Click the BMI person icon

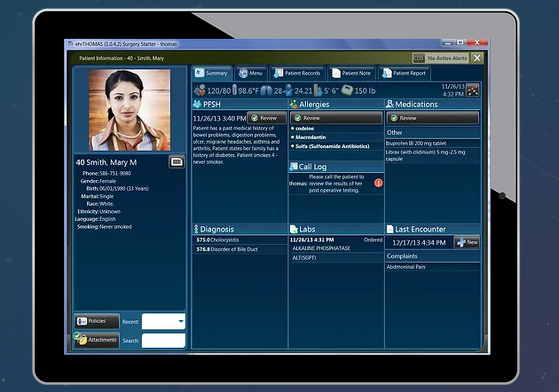pos(287,90)
